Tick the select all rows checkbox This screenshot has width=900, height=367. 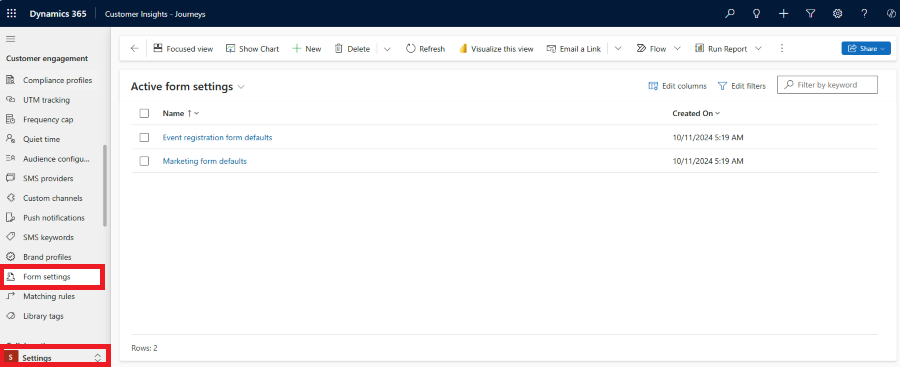[144, 113]
